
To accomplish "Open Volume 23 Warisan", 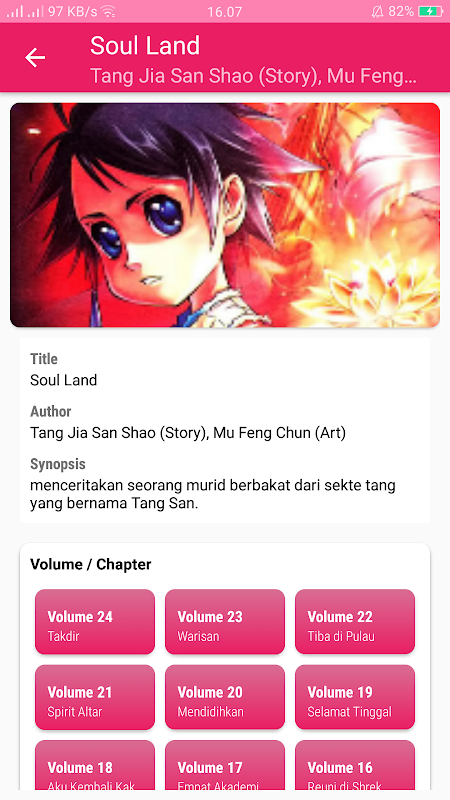I will coord(225,621).
